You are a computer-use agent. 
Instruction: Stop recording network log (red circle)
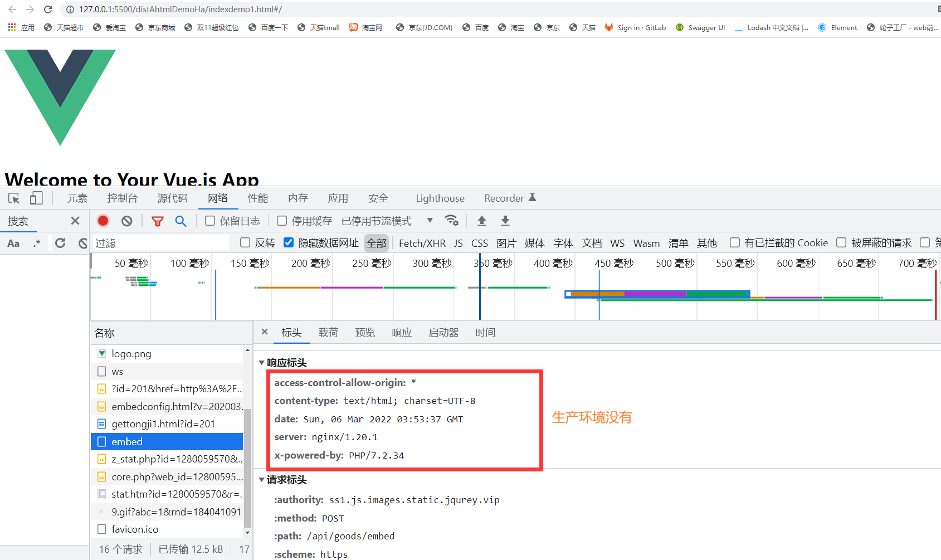pos(103,221)
